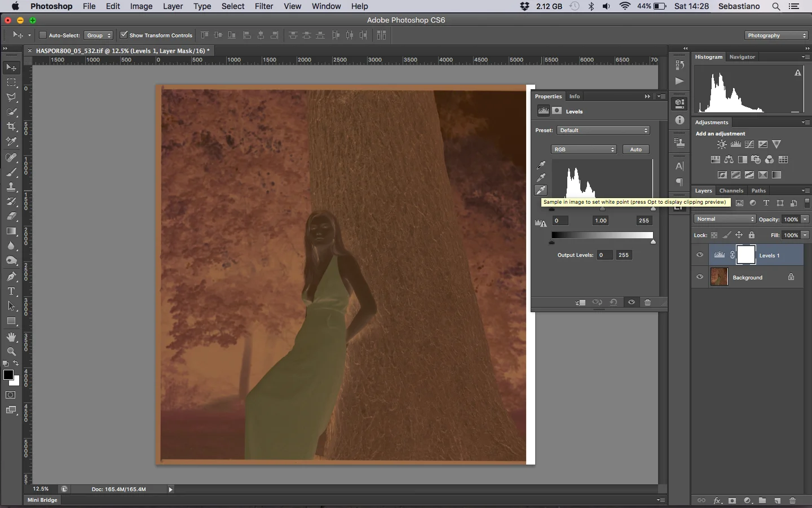Hide the Background layer
The image size is (812, 508).
700,277
